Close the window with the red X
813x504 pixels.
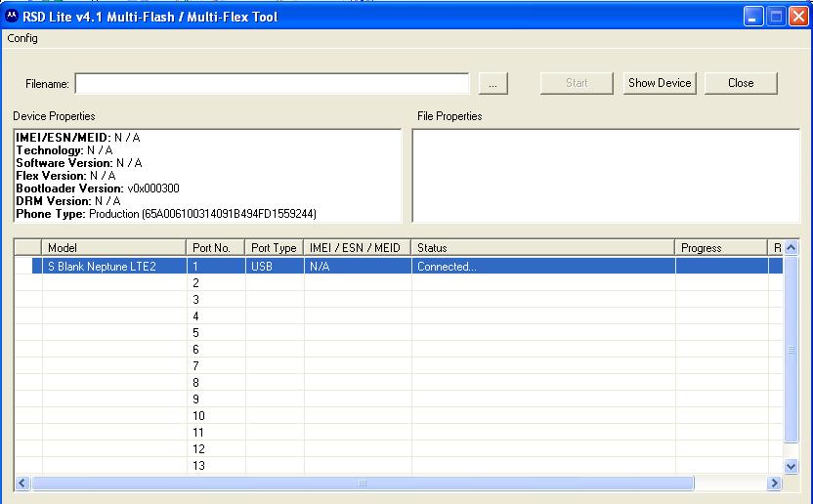(798, 17)
